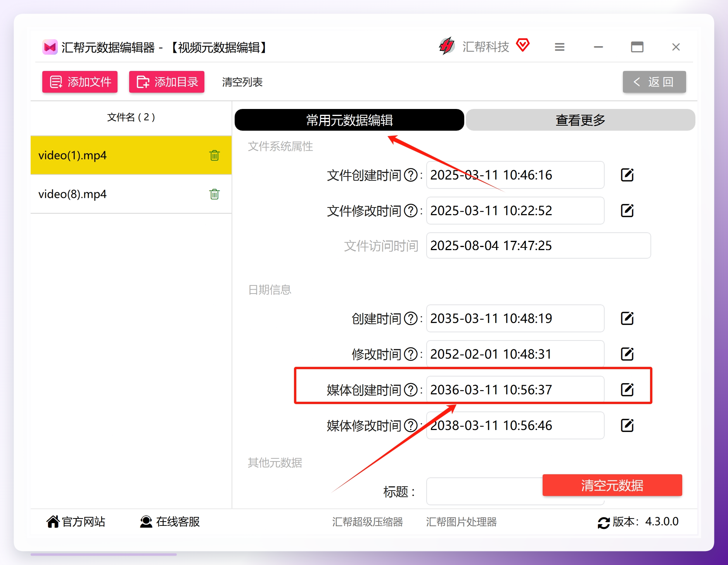Click 文件访问时间 field 2025-08-04 17:47:25
The image size is (728, 565).
[538, 245]
